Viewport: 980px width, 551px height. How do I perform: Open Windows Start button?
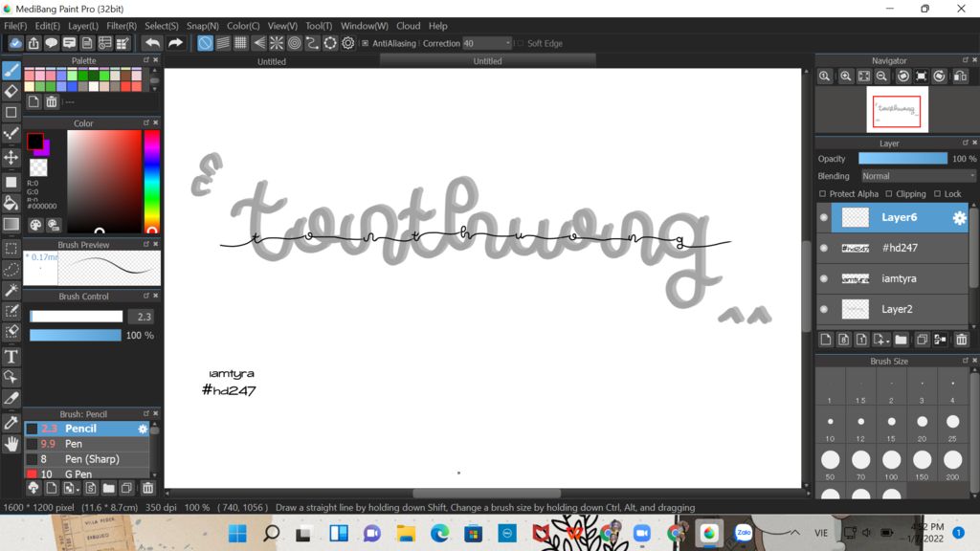[x=237, y=534]
